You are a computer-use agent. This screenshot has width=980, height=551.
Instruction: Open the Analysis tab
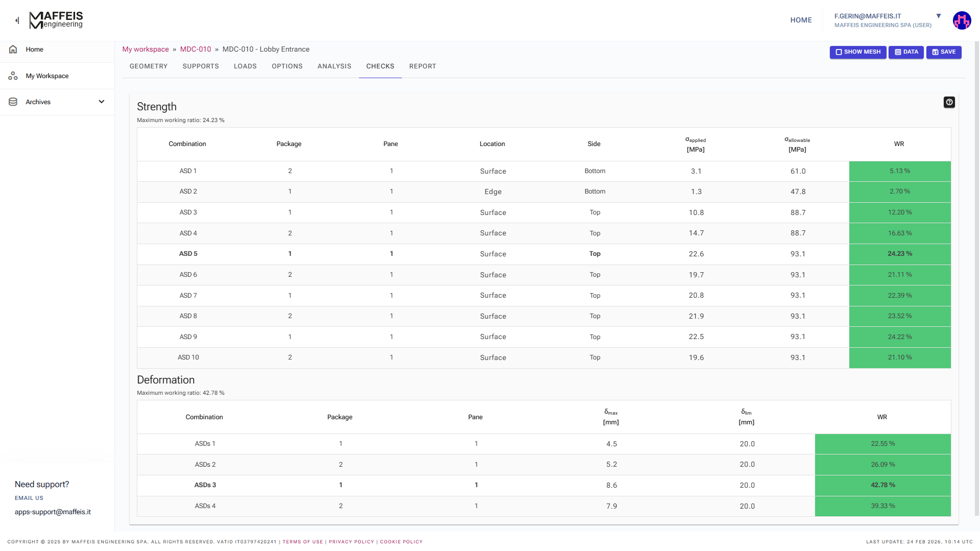click(334, 66)
